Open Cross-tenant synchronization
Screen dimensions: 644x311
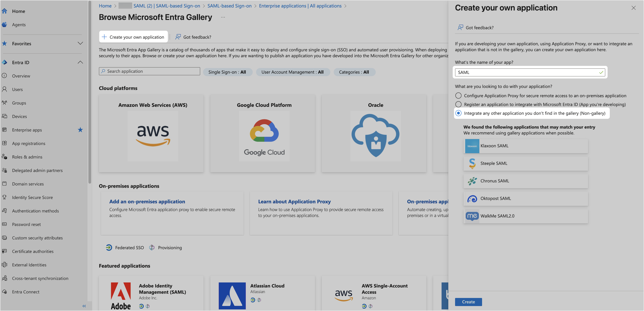(40, 278)
